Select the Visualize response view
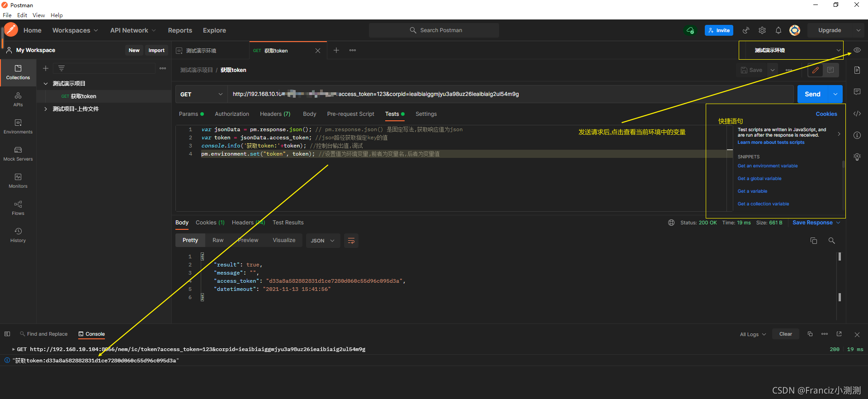This screenshot has height=399, width=868. [x=284, y=240]
